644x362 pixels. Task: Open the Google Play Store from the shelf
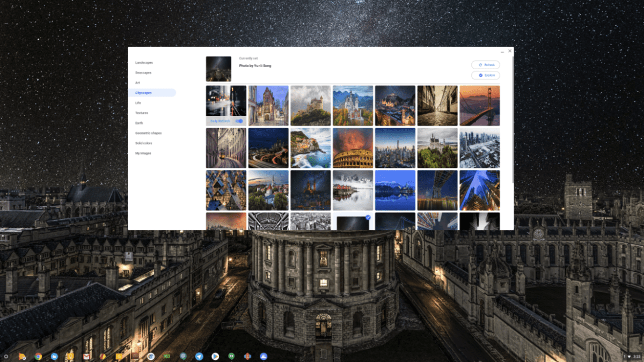[x=216, y=356]
